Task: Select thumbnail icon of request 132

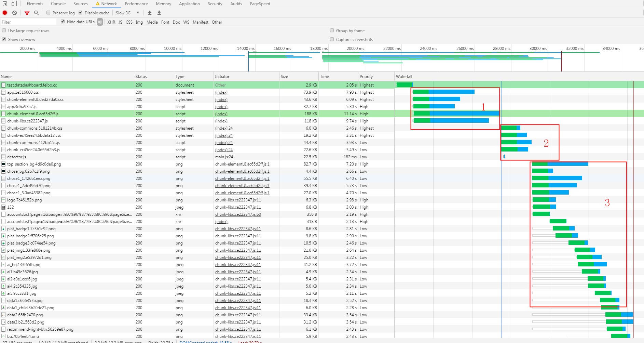Action: (x=3, y=207)
